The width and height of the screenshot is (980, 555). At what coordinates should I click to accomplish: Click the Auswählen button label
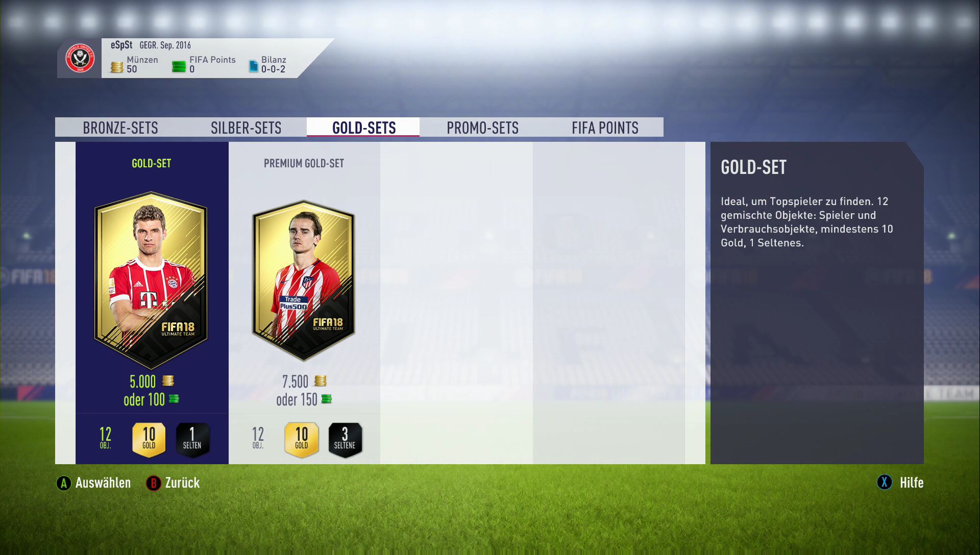[103, 483]
